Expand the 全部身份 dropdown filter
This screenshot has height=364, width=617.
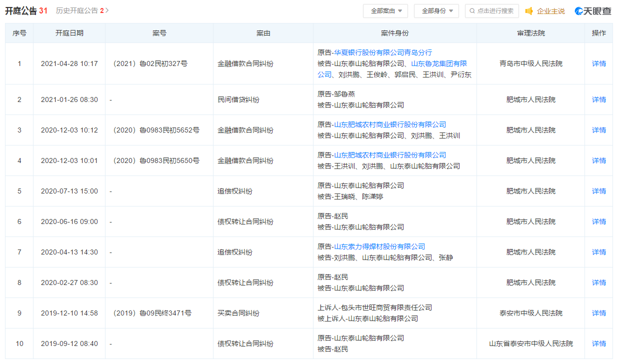436,11
